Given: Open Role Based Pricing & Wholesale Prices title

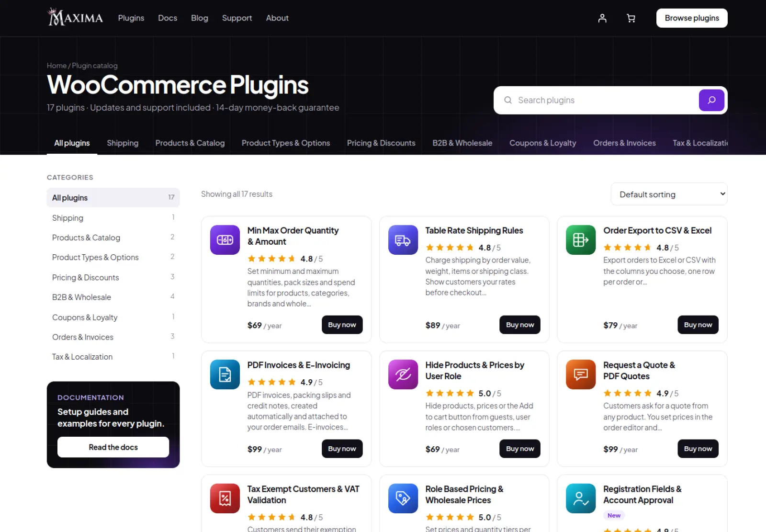Looking at the screenshot, I should (464, 495).
